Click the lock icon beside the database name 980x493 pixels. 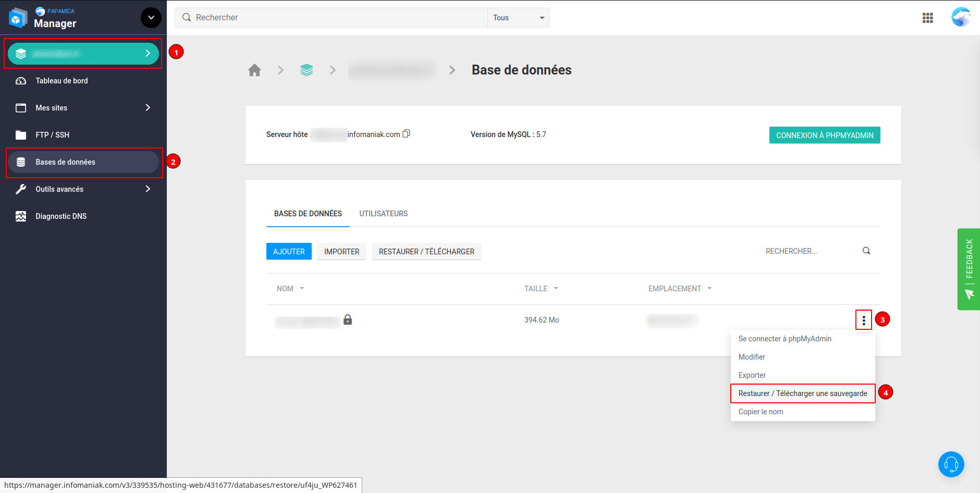pyautogui.click(x=348, y=320)
